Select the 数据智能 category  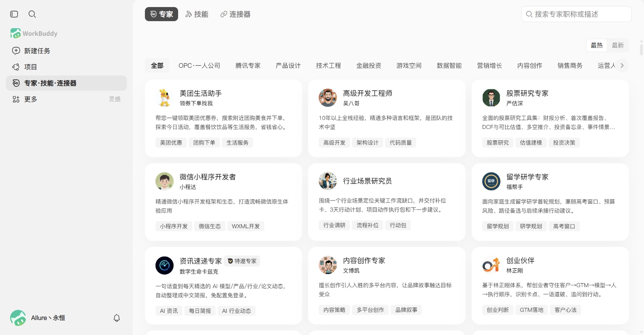tap(449, 65)
